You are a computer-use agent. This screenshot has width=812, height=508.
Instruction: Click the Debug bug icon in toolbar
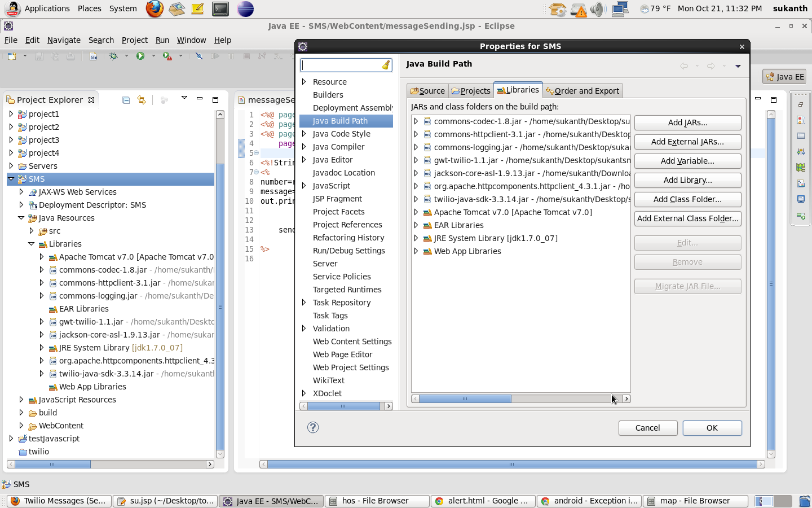[x=114, y=56]
